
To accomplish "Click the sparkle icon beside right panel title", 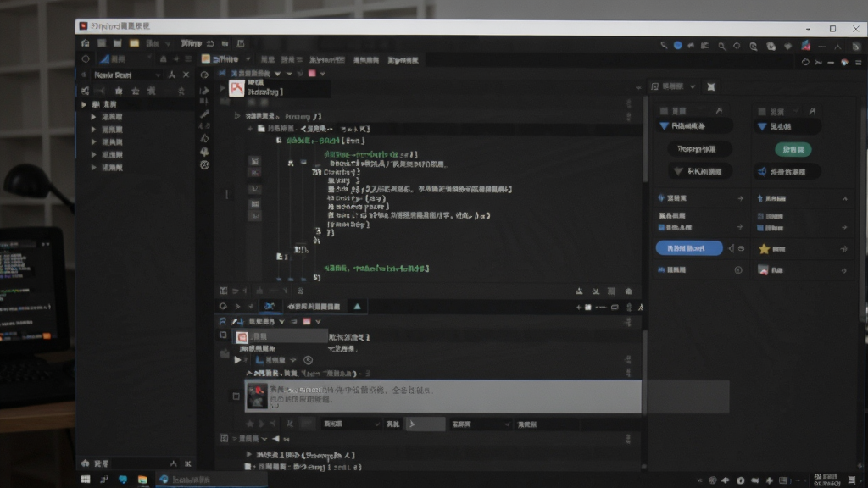I will [x=711, y=87].
